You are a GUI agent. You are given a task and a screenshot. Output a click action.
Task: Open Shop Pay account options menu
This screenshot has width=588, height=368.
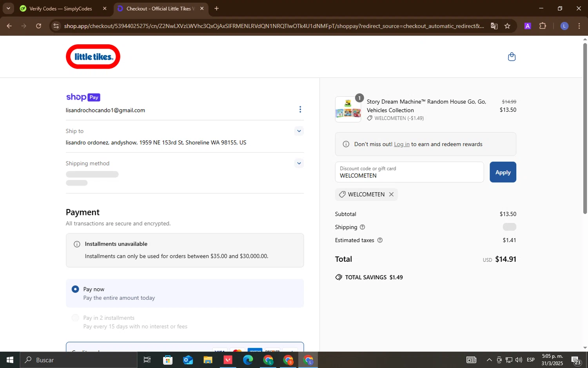point(300,109)
